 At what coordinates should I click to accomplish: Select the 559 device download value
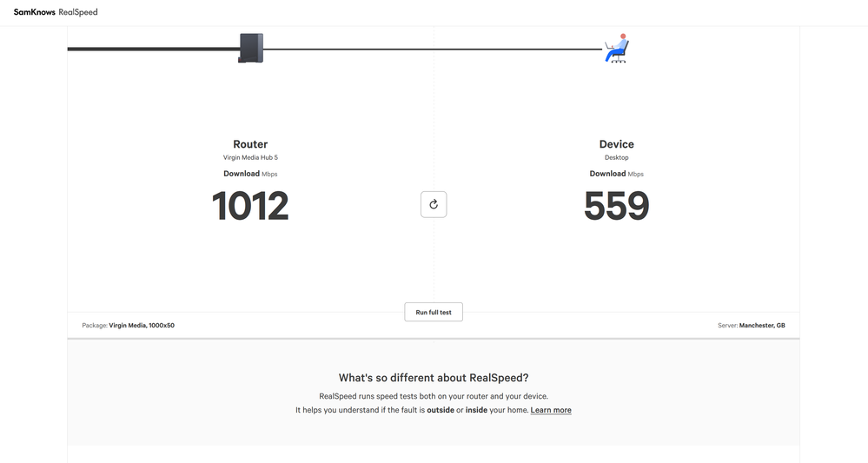click(616, 206)
